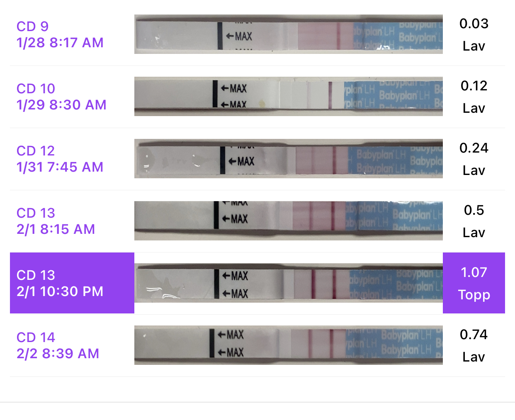Tap the Topp label in the highlighted row

click(x=474, y=295)
